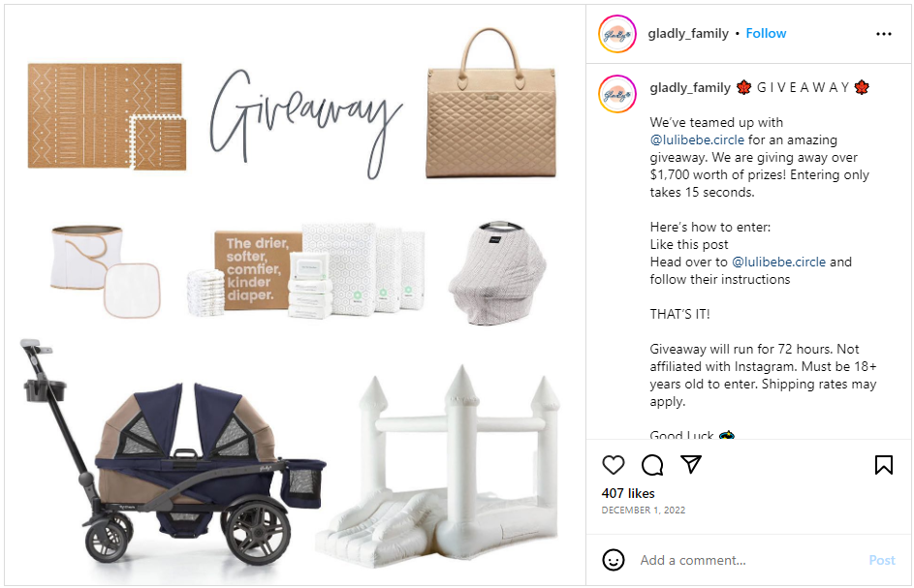The height and width of the screenshot is (588, 914).
Task: Open the emoji picker smiley icon
Action: pos(614,560)
